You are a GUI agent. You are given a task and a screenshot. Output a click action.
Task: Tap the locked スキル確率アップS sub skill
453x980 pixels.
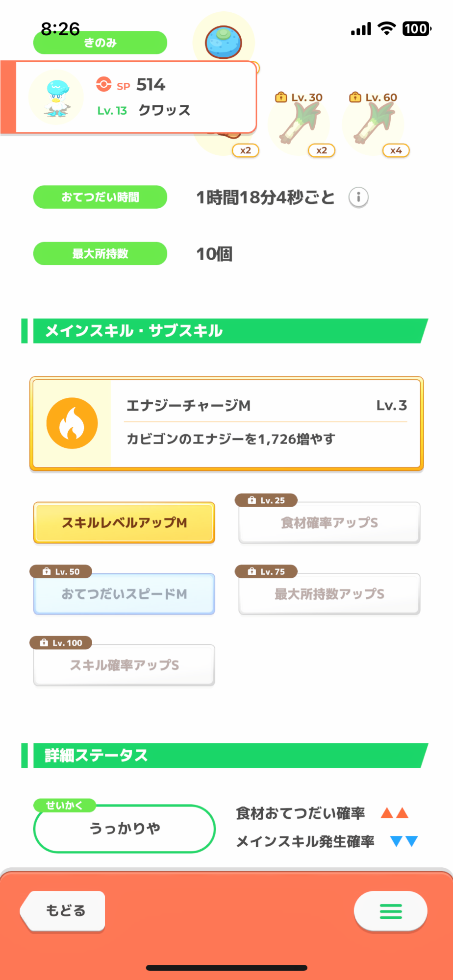[x=124, y=665]
